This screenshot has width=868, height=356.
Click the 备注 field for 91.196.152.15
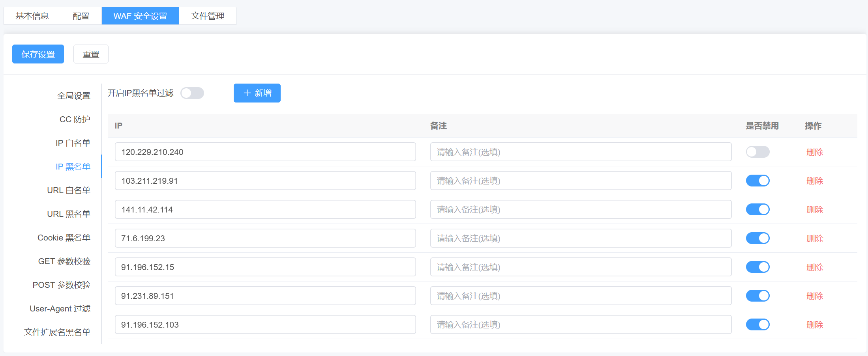click(581, 267)
